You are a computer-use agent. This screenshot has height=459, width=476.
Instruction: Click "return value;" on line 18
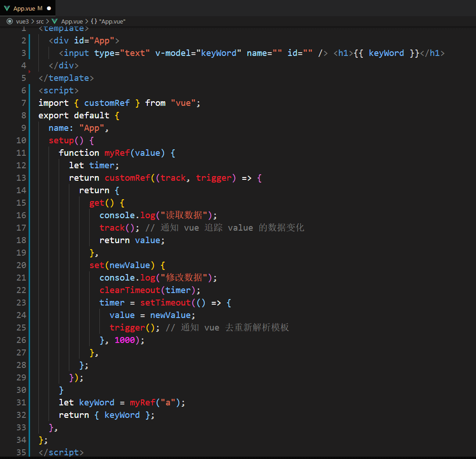coord(132,240)
